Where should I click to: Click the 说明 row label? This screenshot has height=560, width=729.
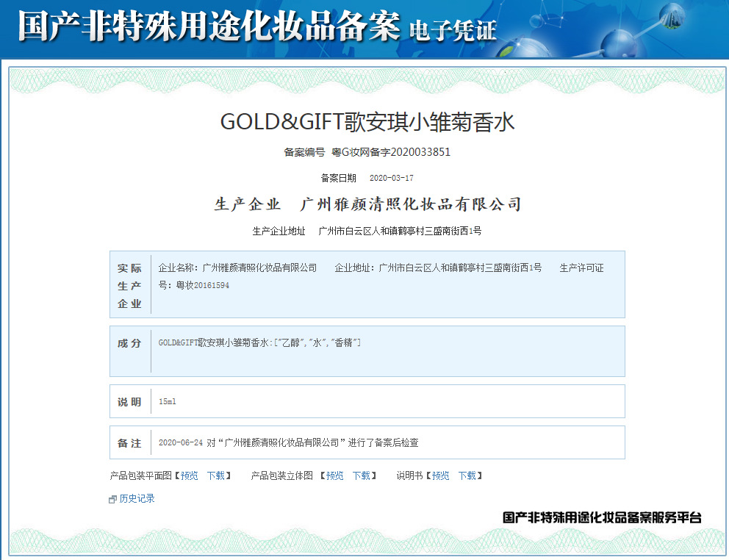[129, 402]
